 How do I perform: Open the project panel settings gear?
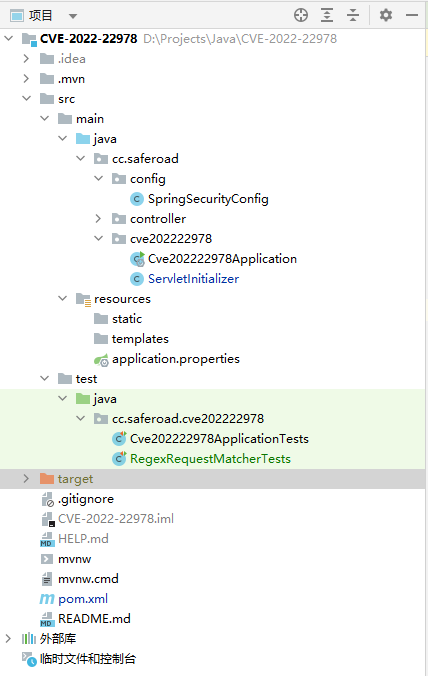386,15
